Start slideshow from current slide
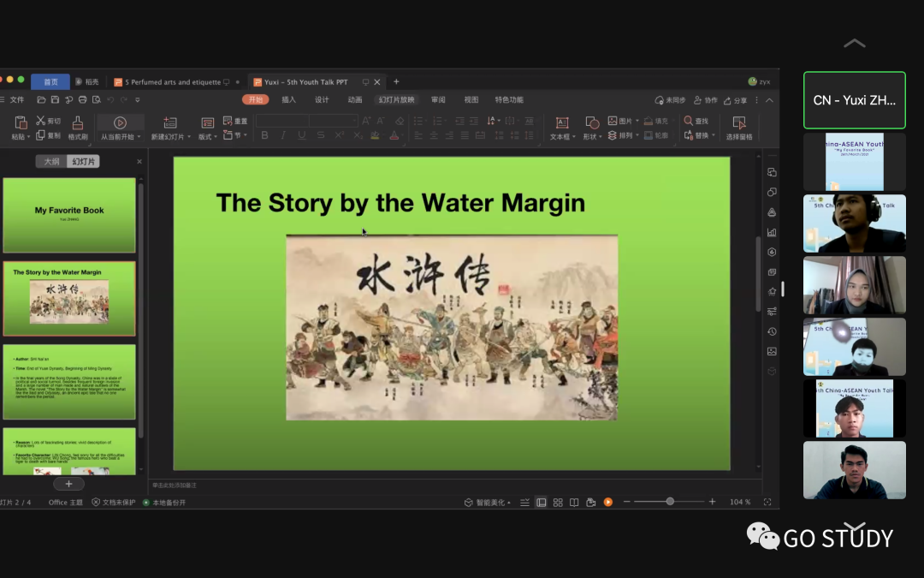The width and height of the screenshot is (924, 578). tap(120, 122)
